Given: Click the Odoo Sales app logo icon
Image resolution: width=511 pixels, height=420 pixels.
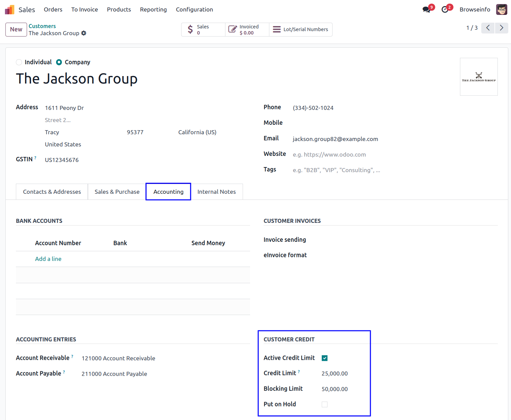Looking at the screenshot, I should [9, 9].
